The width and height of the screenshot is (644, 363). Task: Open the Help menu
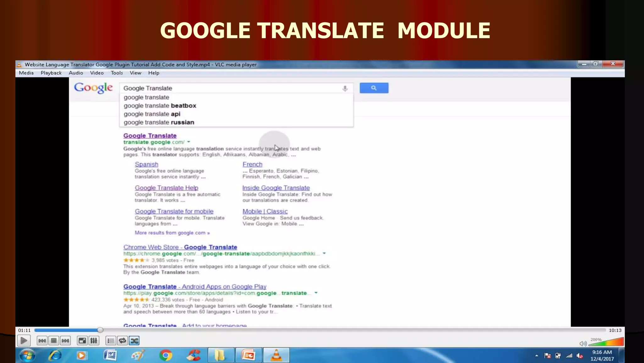tap(154, 73)
